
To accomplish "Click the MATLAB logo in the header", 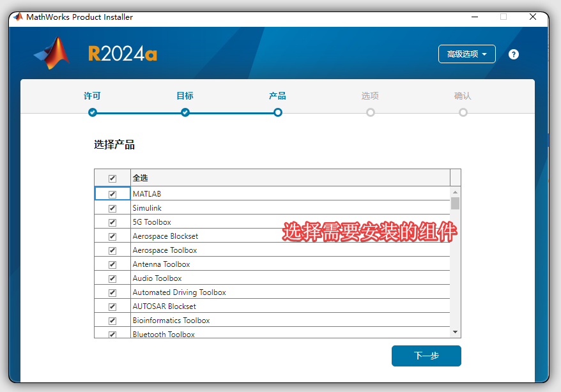I will 52,53.
